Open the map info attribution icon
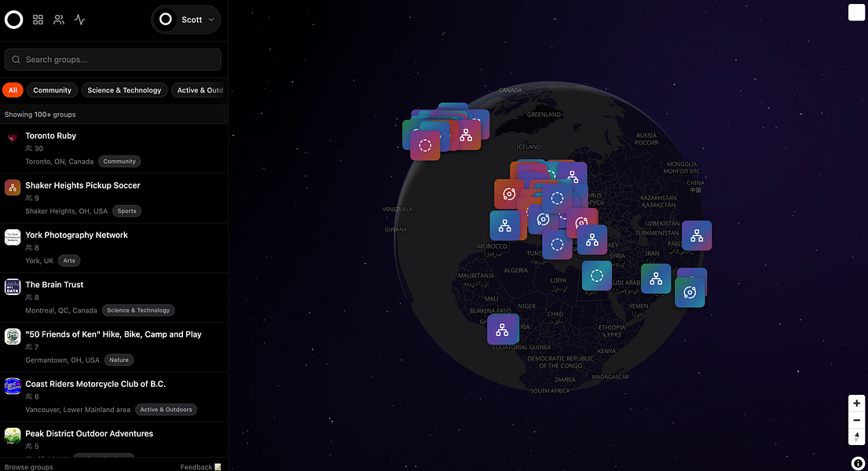 tap(858, 463)
